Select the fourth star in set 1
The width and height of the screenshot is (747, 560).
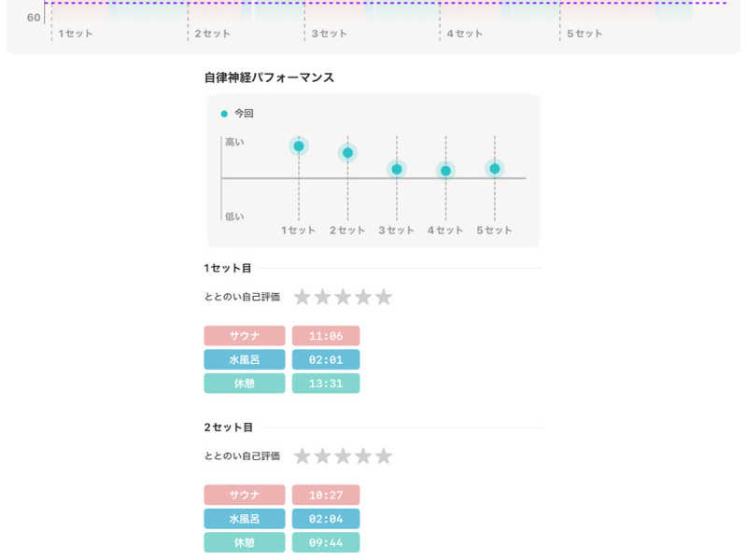(x=363, y=297)
